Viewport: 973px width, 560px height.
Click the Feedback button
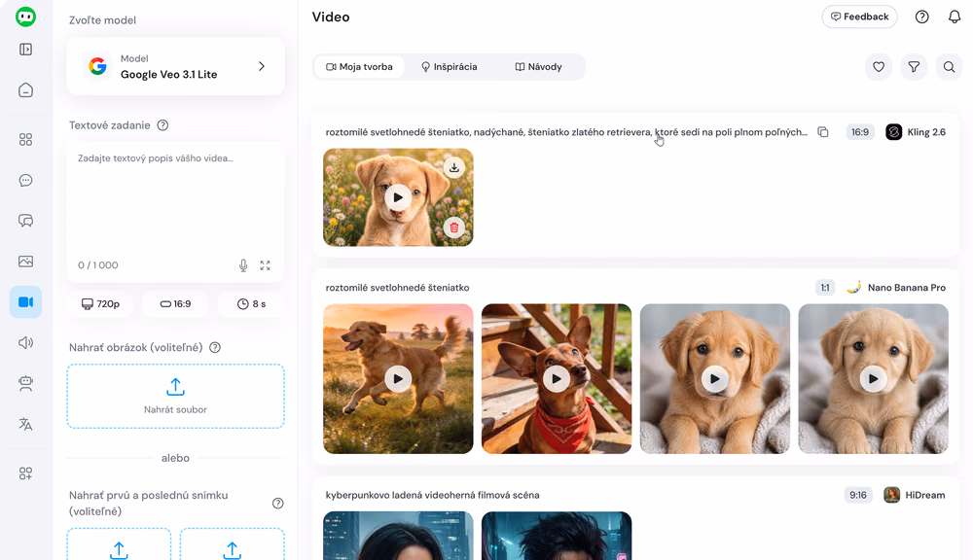859,17
